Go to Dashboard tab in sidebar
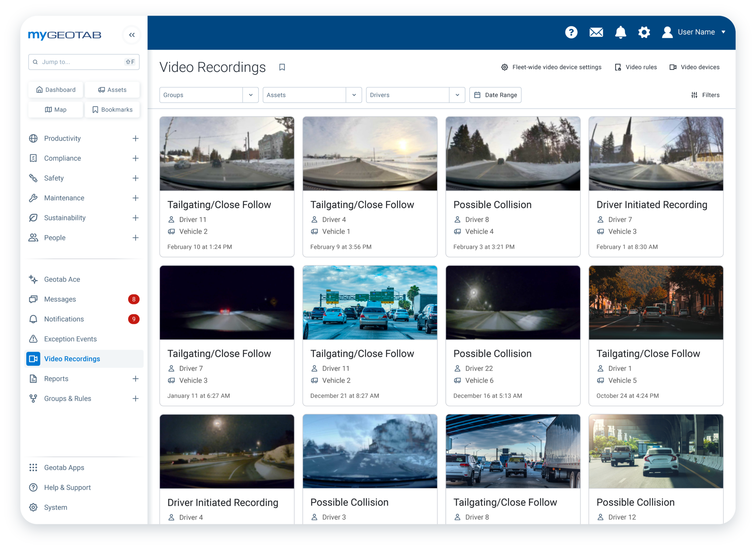756x549 pixels. click(56, 90)
